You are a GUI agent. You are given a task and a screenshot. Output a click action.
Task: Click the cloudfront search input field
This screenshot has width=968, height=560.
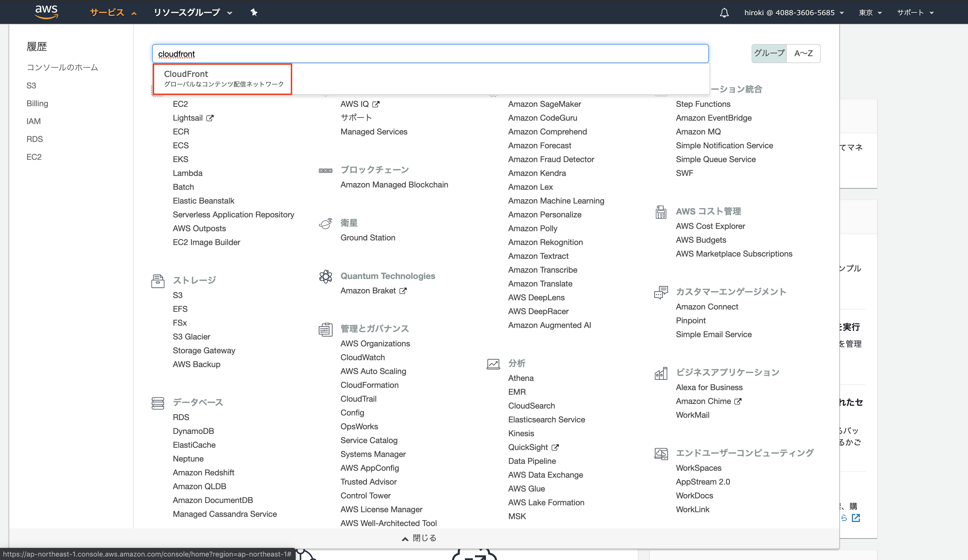point(430,54)
